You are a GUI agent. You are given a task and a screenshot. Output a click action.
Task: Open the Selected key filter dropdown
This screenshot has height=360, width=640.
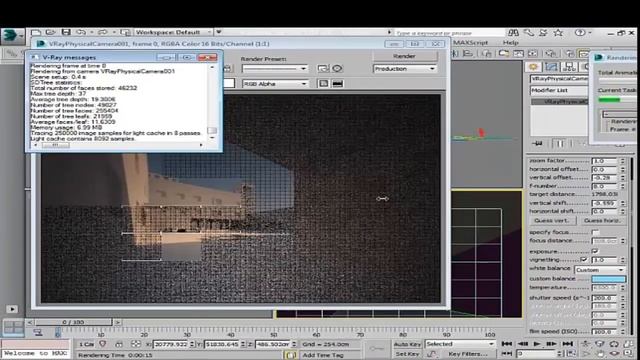pyautogui.click(x=460, y=344)
